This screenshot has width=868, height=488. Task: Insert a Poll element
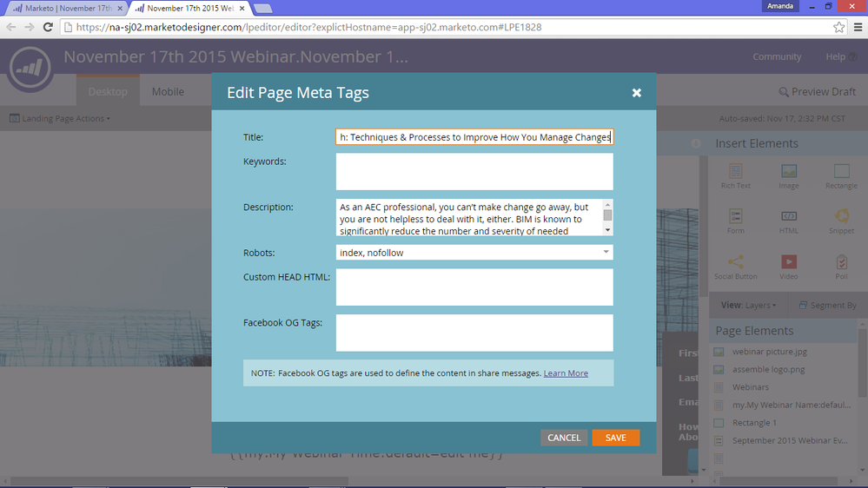pos(841,267)
